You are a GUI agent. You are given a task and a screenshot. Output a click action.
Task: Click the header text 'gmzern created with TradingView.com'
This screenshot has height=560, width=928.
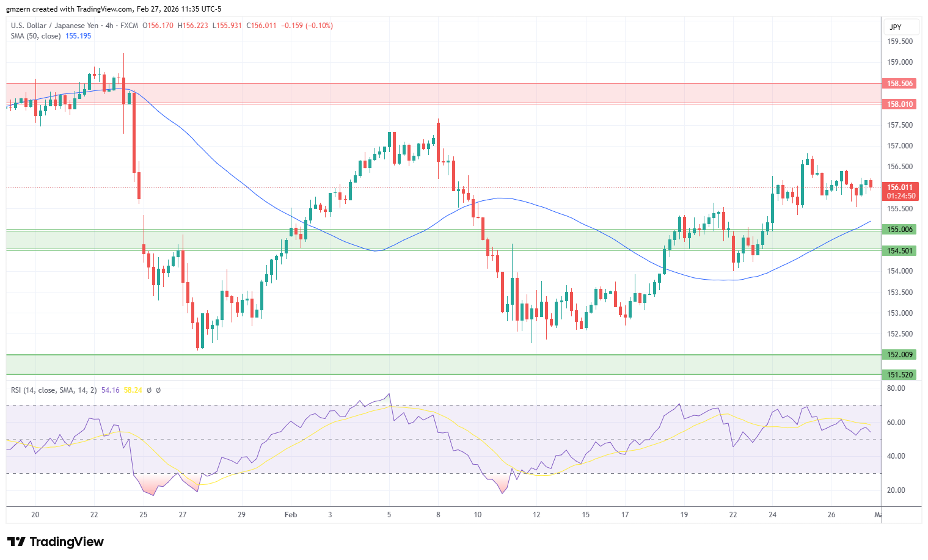(x=69, y=9)
